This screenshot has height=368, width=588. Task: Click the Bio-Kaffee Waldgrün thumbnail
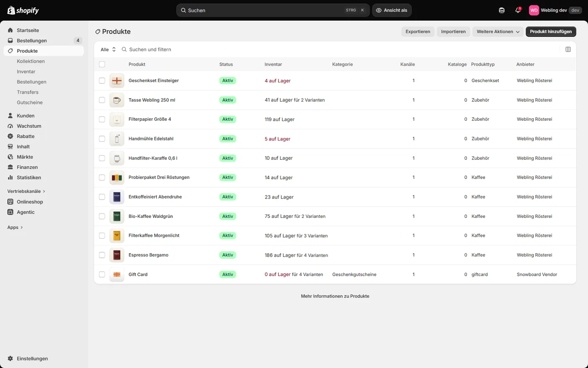pyautogui.click(x=117, y=216)
